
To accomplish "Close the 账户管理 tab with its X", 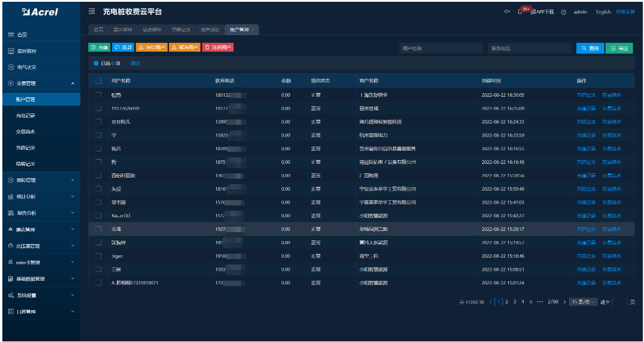I will tap(253, 30).
